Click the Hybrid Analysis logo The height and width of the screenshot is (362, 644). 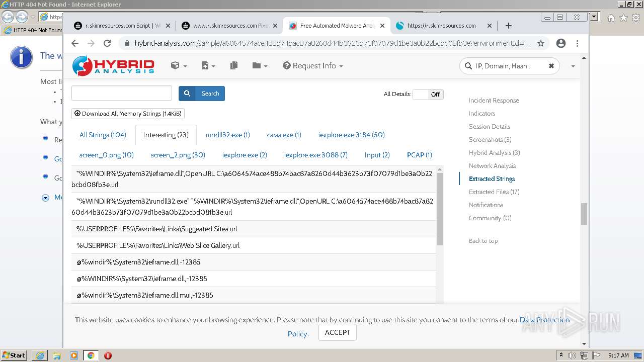[113, 66]
